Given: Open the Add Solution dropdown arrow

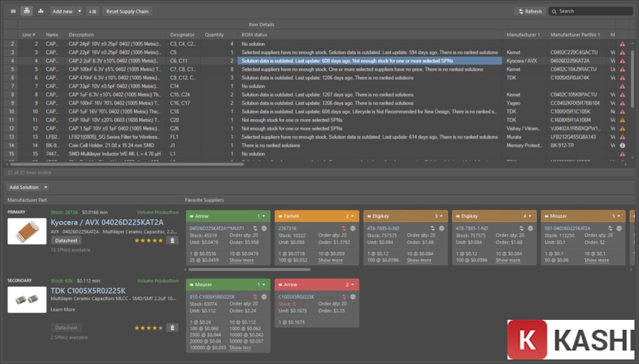Looking at the screenshot, I should (x=46, y=187).
